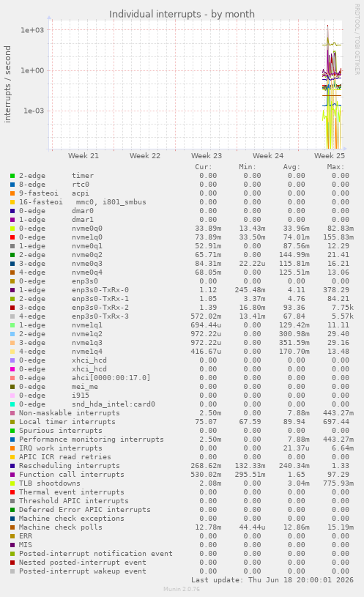The height and width of the screenshot is (597, 364).
Task: Click the Week 23 axis label
Action: tap(207, 156)
